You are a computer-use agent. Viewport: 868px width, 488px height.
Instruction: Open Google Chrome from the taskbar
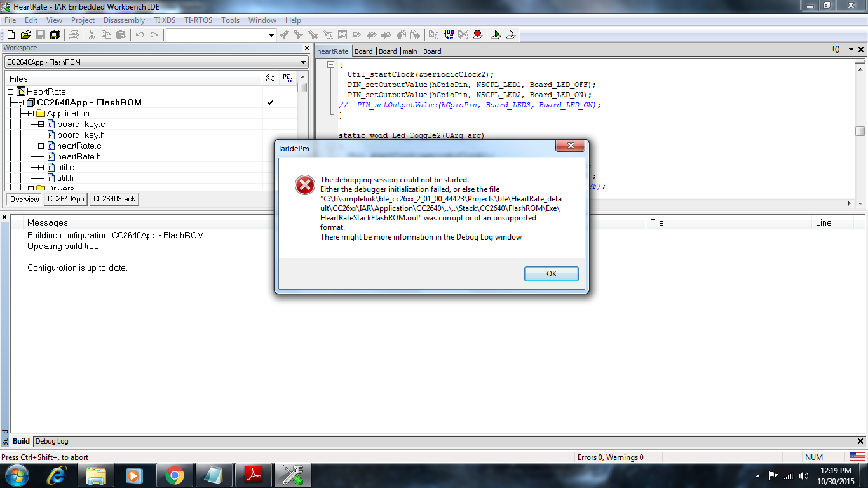175,475
